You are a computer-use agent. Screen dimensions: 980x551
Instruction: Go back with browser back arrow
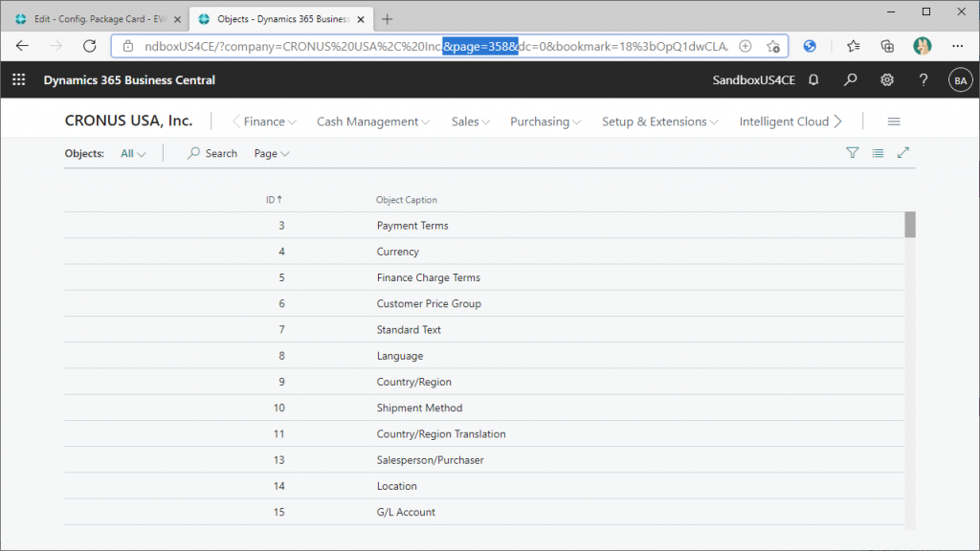pyautogui.click(x=23, y=46)
